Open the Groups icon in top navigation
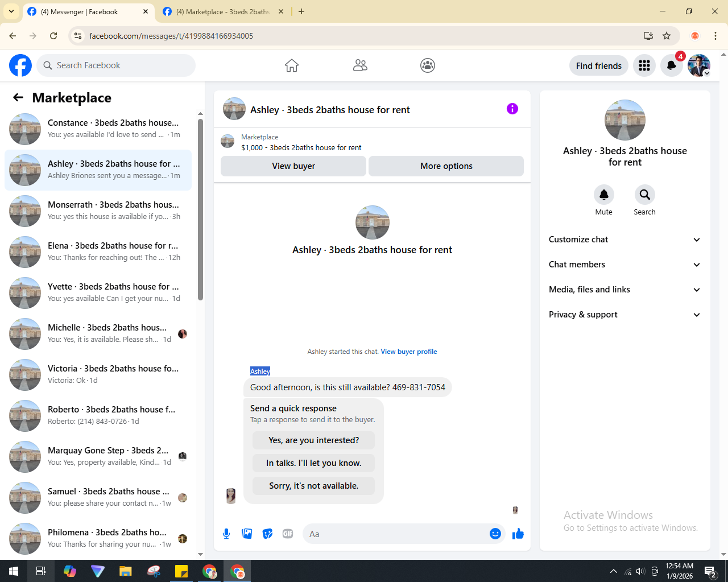 coord(428,65)
